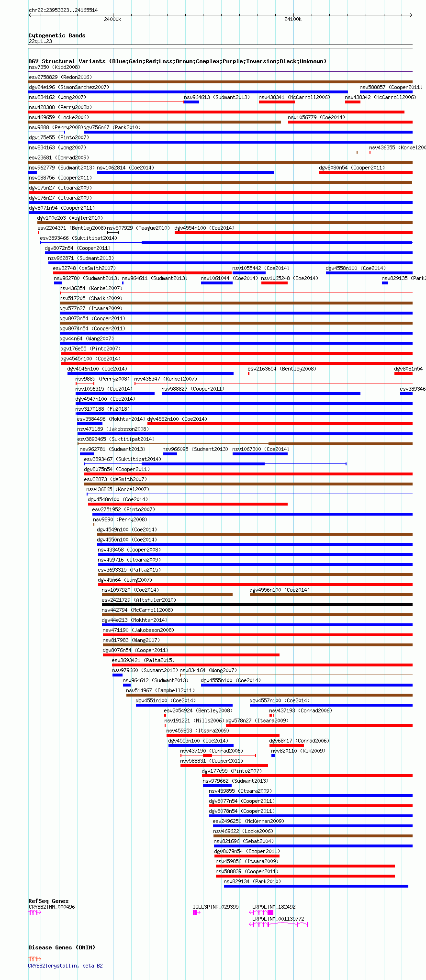Screen dimensions: 426x980
Task: Click the nsv469659 (Locke2006) label
Action: click(x=58, y=117)
